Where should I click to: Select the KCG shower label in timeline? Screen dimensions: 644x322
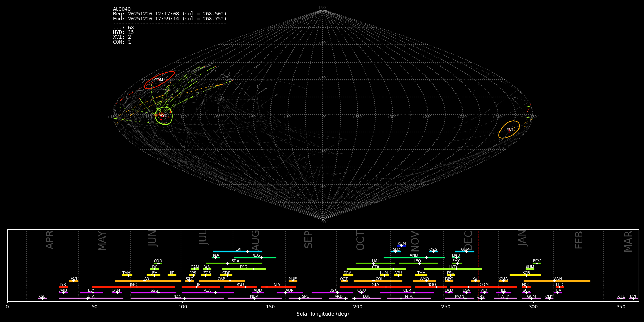[256, 255]
